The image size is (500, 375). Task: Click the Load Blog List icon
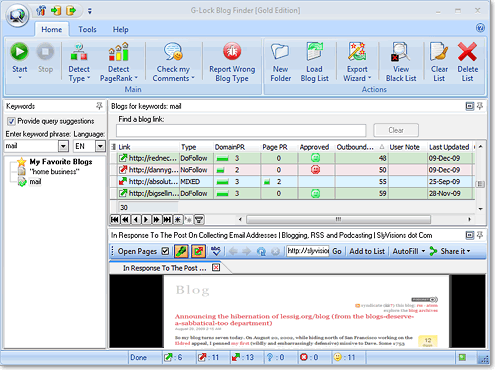(x=314, y=51)
